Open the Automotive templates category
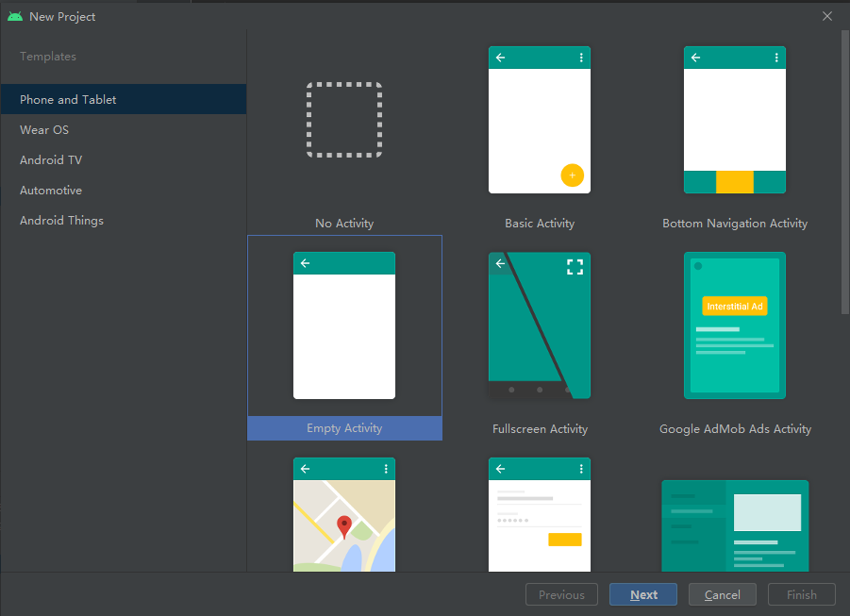 (124, 191)
